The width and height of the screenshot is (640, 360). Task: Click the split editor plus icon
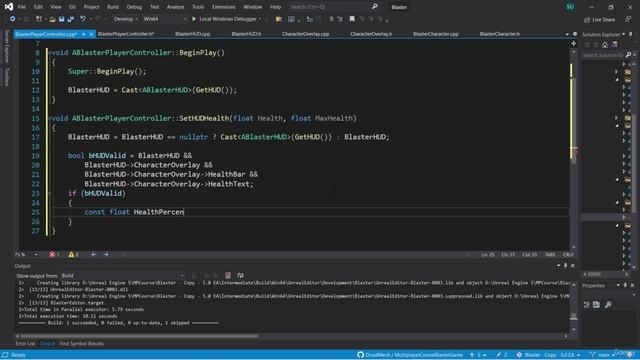(573, 43)
